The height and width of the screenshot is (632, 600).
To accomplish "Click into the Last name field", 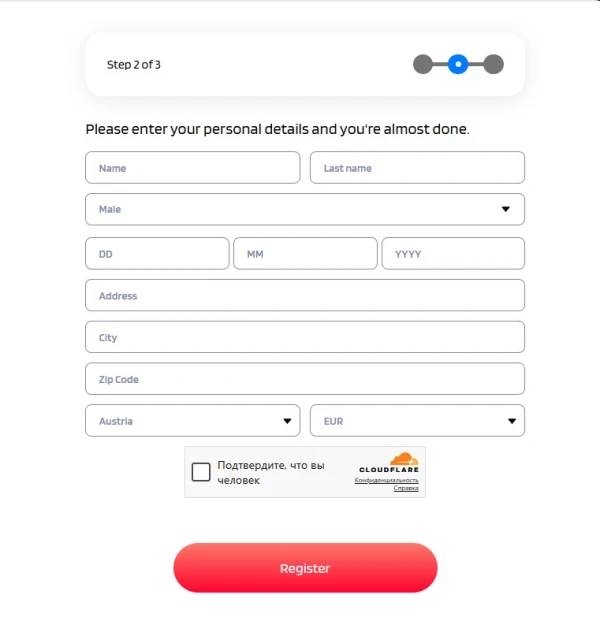I will point(417,168).
